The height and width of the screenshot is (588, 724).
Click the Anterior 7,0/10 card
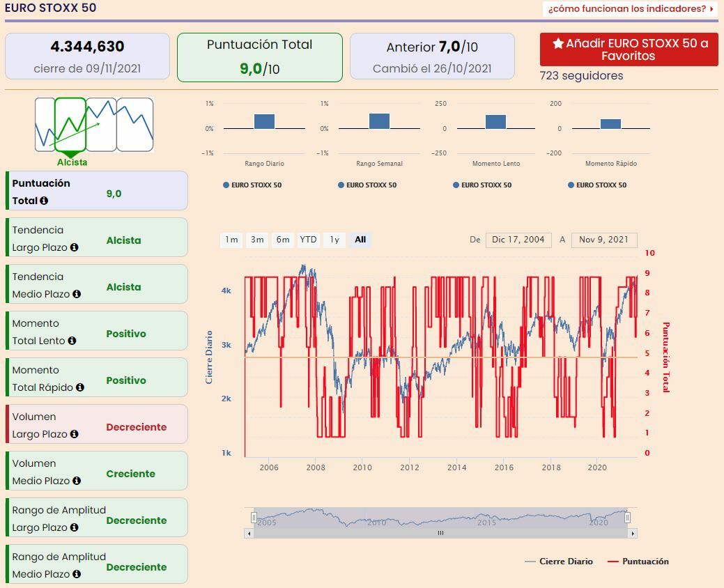(x=432, y=56)
